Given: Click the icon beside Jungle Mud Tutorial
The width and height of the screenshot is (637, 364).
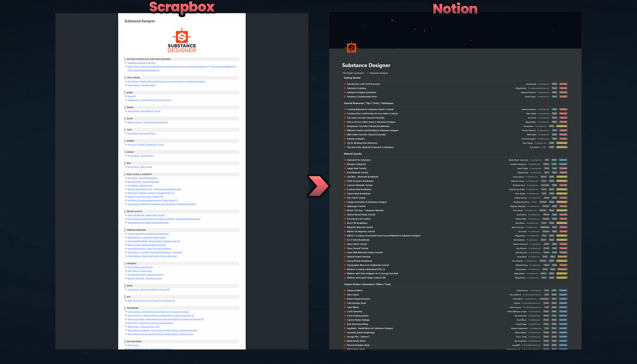Looking at the screenshot, I should click(344, 168).
